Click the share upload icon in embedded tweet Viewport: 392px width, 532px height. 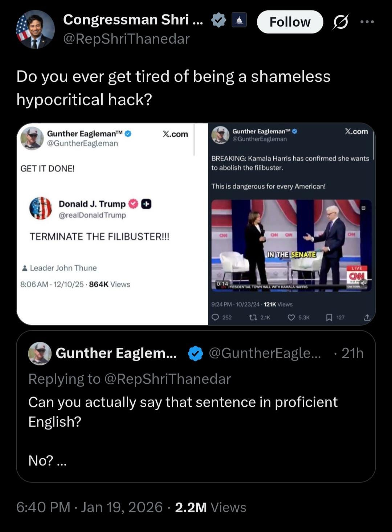(367, 317)
